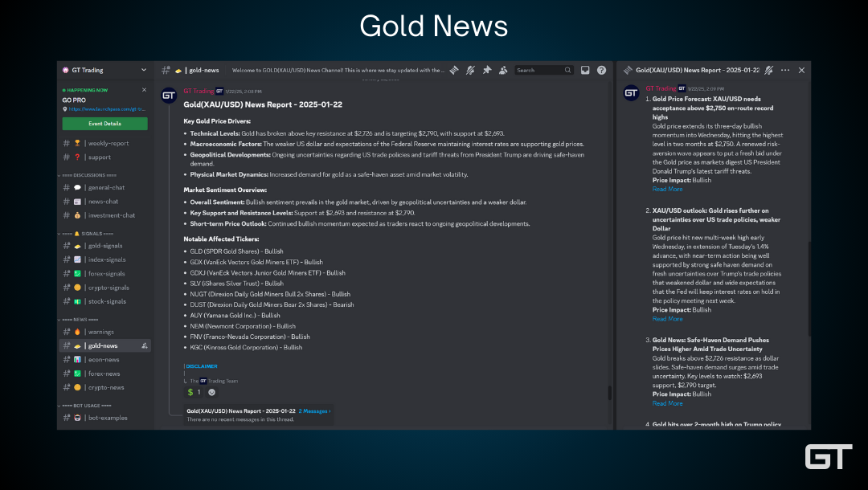Click the thread title below the report
The image size is (868, 490).
[241, 411]
